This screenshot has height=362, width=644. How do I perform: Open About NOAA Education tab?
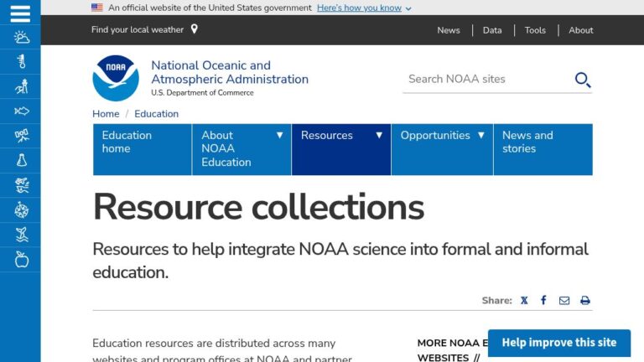241,149
